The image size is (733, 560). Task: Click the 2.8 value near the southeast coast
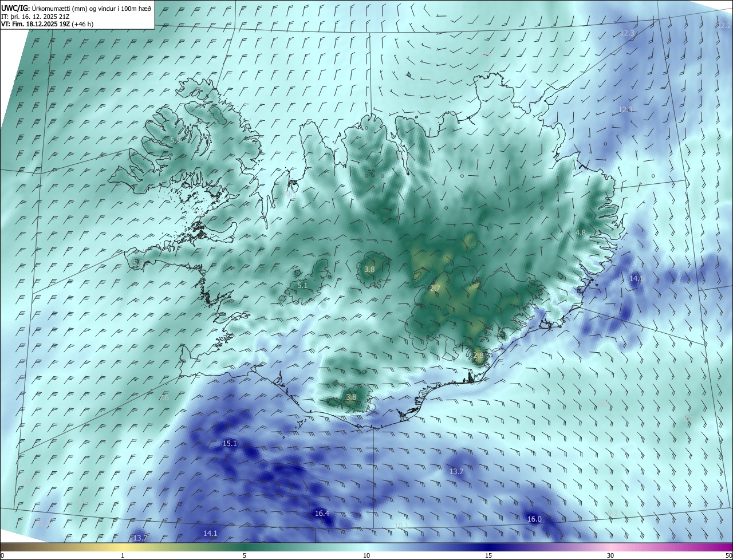[x=479, y=356]
